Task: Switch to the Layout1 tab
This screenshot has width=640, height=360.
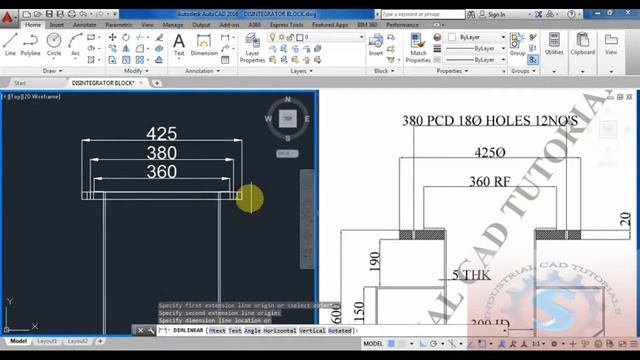Action: pyautogui.click(x=47, y=341)
